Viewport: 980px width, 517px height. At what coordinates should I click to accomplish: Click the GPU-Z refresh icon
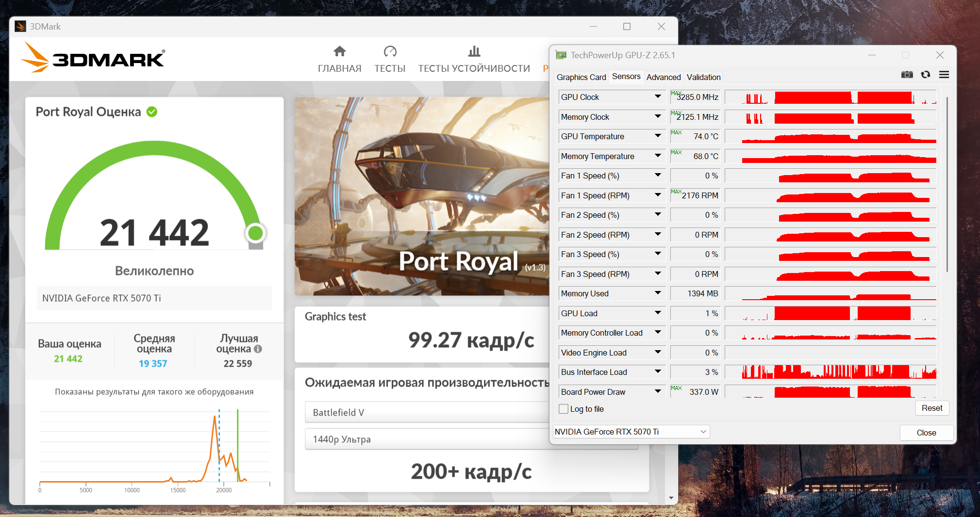(x=926, y=75)
